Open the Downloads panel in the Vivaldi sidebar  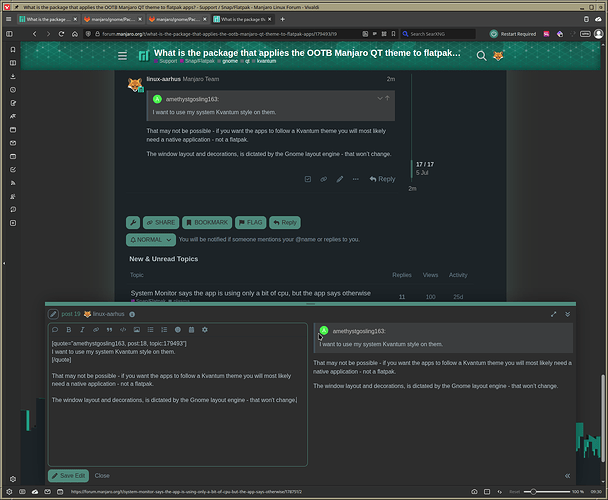point(13,76)
